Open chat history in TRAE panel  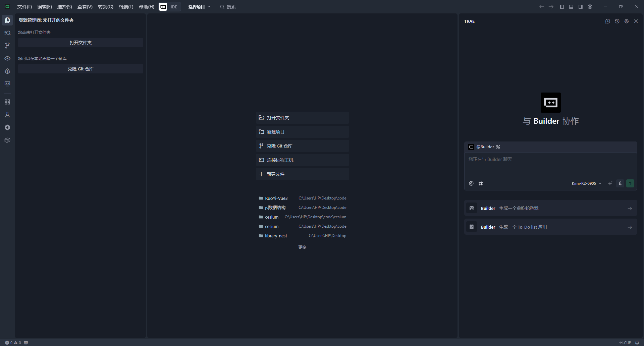point(617,21)
